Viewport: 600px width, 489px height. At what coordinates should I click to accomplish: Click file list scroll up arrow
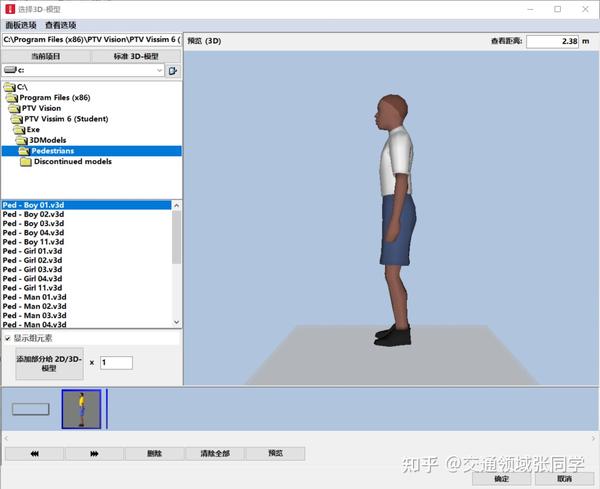[176, 205]
